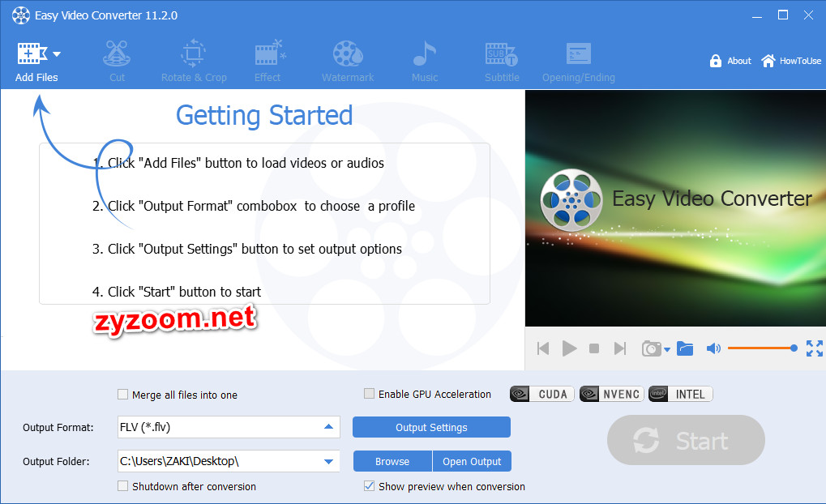Toggle fullscreen preview
Image resolution: width=826 pixels, height=504 pixels.
815,348
